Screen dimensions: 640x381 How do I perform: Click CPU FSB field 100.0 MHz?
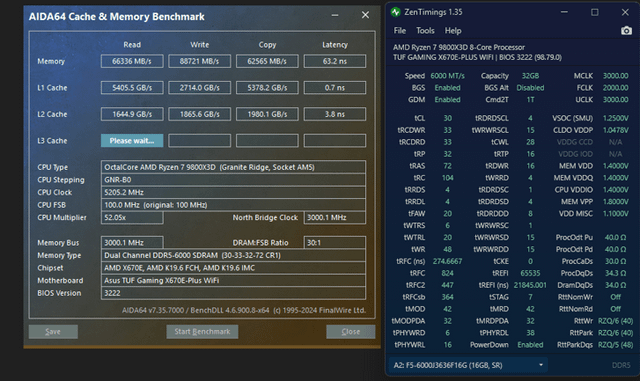point(233,205)
